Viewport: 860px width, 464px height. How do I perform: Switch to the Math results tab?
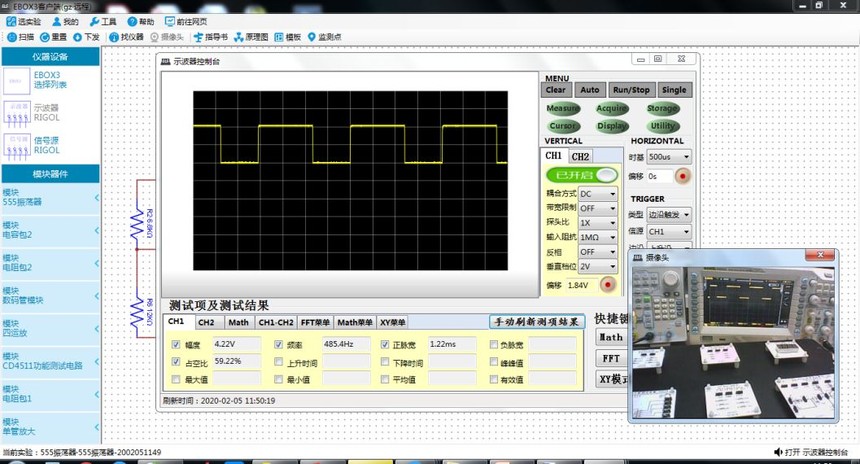pos(239,322)
